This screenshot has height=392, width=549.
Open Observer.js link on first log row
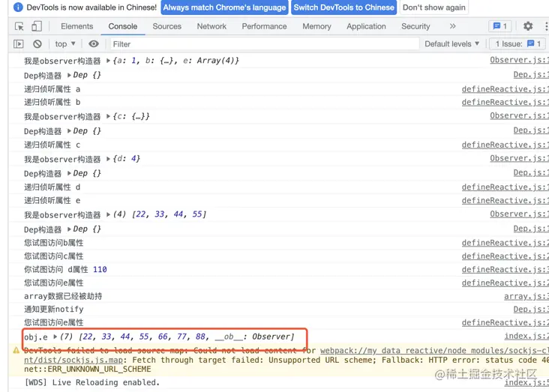click(519, 60)
